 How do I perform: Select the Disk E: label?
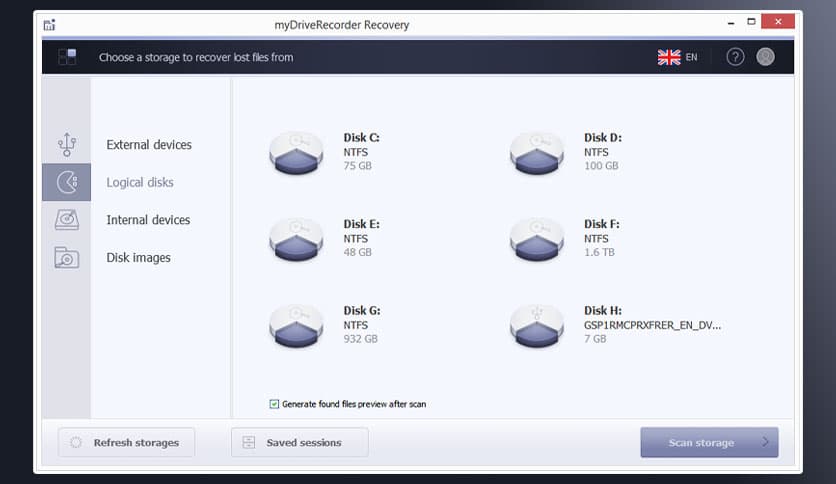click(x=361, y=224)
